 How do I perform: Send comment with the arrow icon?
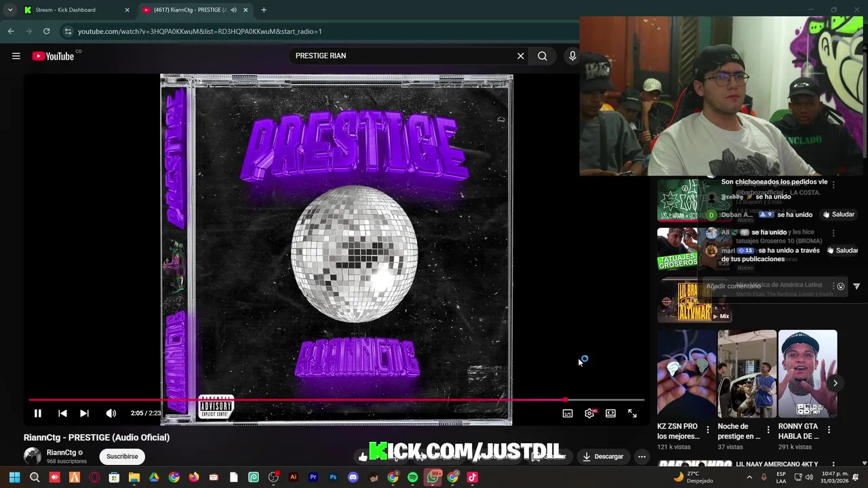(x=856, y=287)
